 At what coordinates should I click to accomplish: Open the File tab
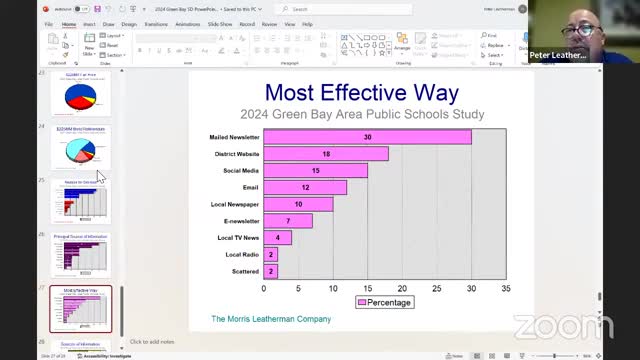[49, 24]
